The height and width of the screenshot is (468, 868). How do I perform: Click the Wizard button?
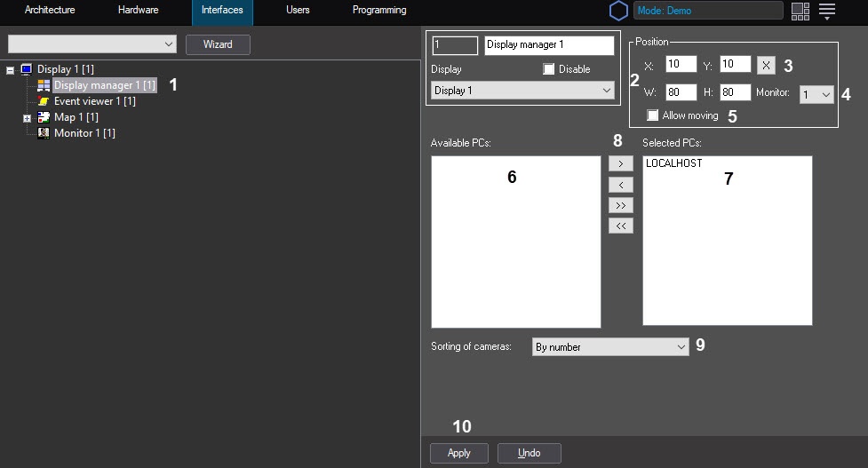pyautogui.click(x=218, y=44)
